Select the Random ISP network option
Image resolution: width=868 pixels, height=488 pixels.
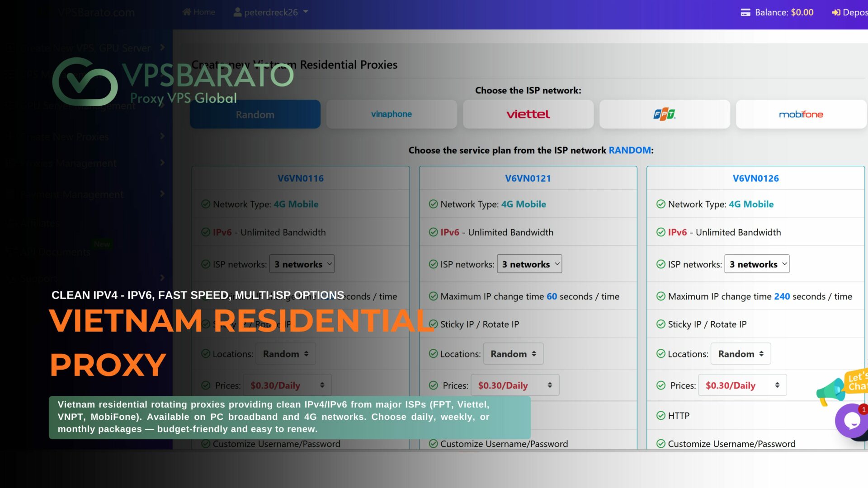(x=255, y=114)
